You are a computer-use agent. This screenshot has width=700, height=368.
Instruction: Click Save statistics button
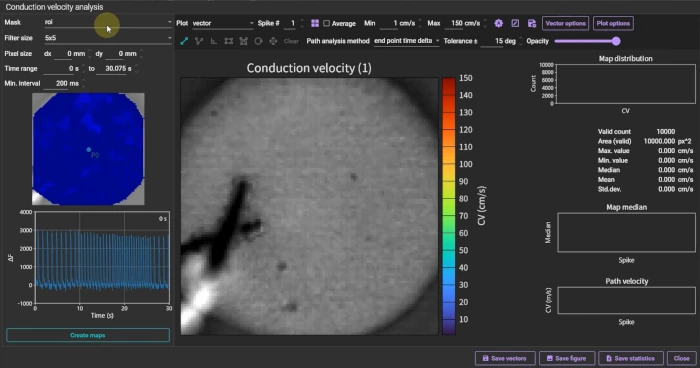pyautogui.click(x=630, y=358)
